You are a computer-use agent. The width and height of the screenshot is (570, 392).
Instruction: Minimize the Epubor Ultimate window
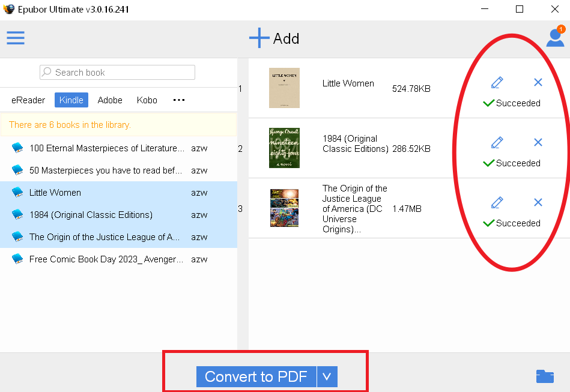point(485,9)
